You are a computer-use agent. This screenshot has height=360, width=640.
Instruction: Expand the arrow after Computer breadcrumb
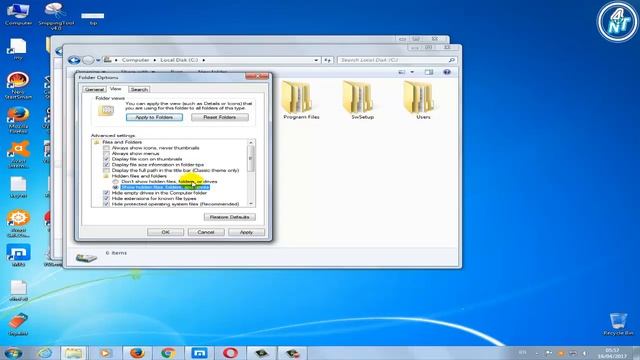(155, 60)
